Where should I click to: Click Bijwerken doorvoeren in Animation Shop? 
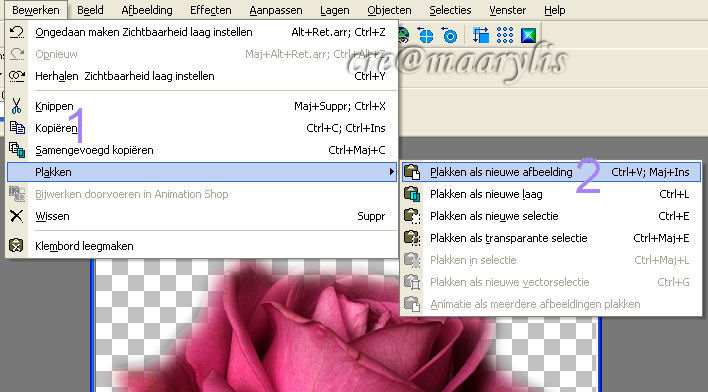[x=202, y=194]
